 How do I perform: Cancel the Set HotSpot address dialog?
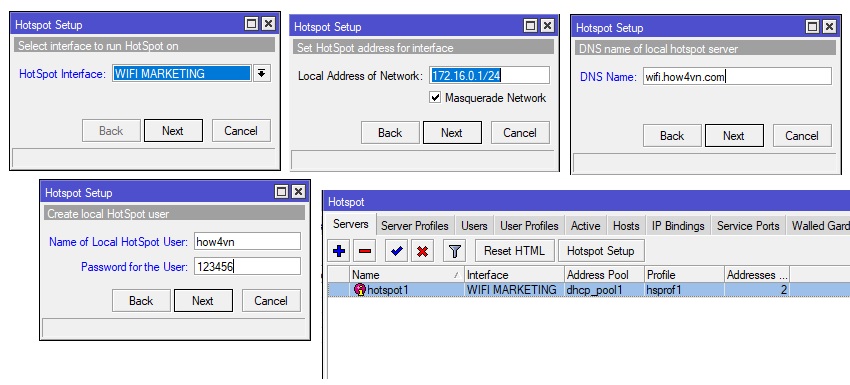520,133
